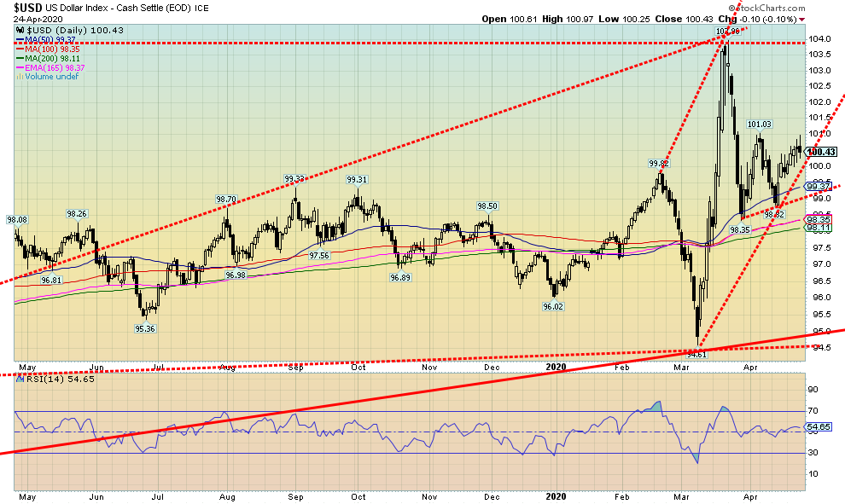Click the Volume undef legend icon
845x504 pixels.
click(x=19, y=77)
